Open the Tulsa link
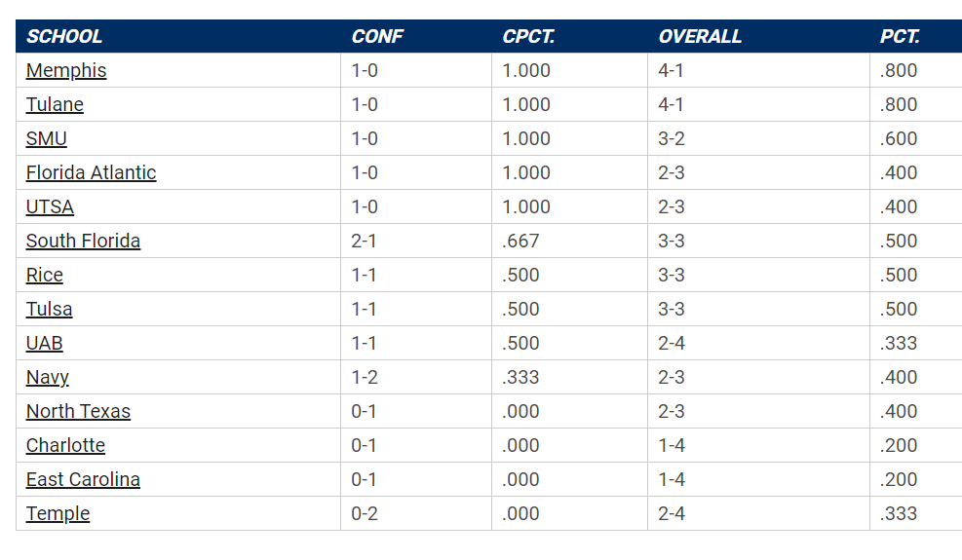Screen dimensions: 962x560 [49, 309]
